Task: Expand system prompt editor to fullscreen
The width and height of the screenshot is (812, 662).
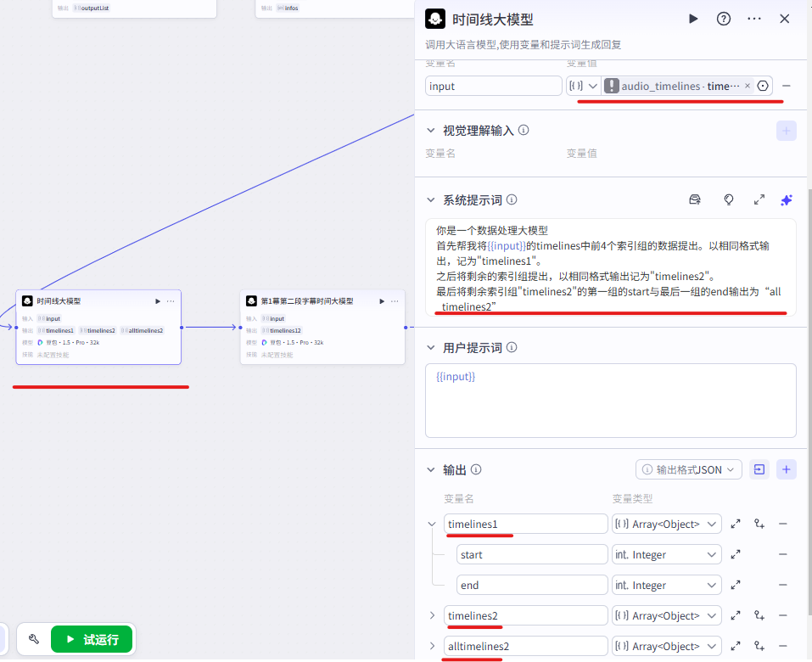Action: point(759,200)
